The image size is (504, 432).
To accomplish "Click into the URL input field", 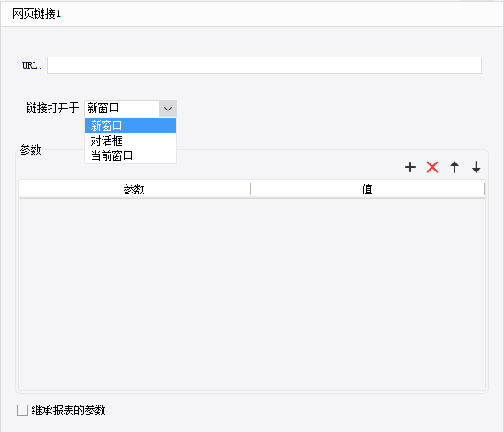I will click(264, 65).
